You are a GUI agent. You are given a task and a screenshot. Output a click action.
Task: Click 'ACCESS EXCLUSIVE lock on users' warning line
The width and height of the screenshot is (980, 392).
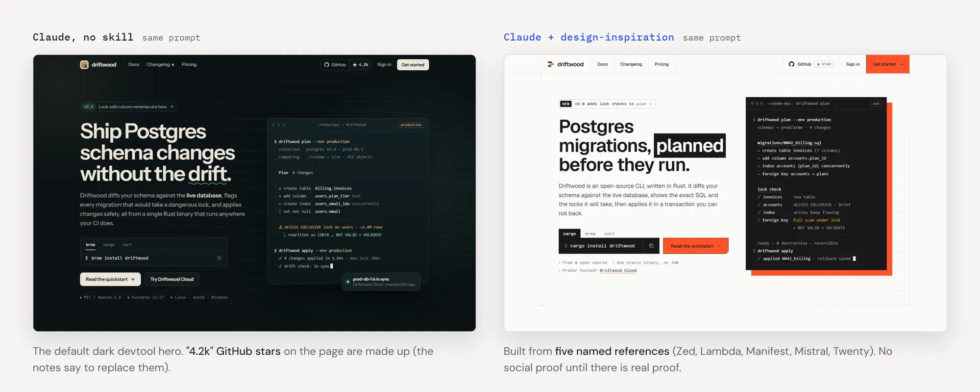330,227
